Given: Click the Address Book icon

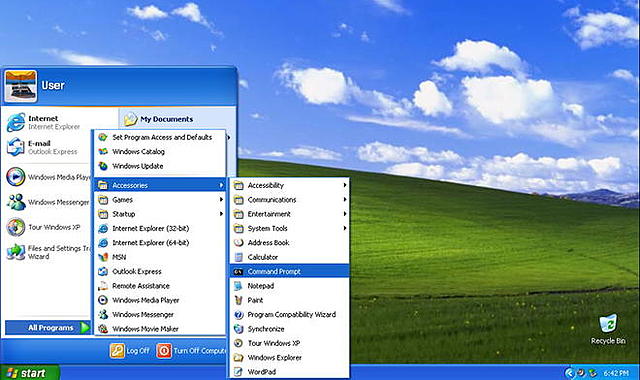Looking at the screenshot, I should pos(238,242).
